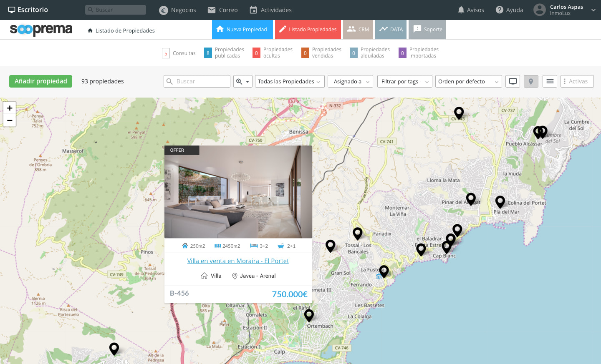This screenshot has height=364, width=601.
Task: Expand the Orden por defecto dropdown
Action: [468, 81]
